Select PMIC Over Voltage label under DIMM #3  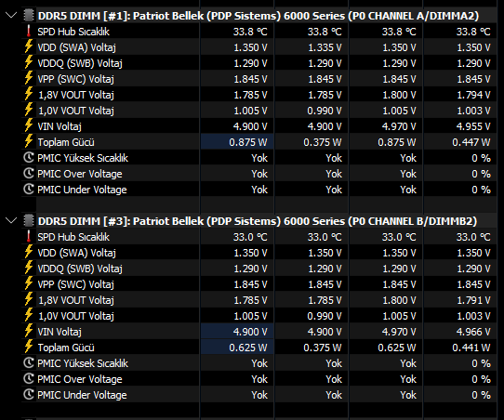pos(80,379)
